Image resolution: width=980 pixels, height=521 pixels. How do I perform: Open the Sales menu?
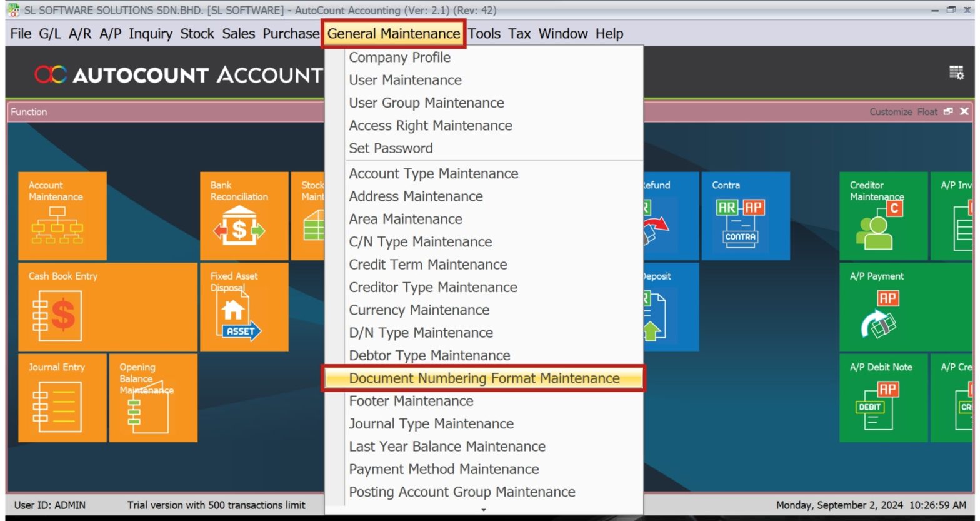pyautogui.click(x=239, y=34)
